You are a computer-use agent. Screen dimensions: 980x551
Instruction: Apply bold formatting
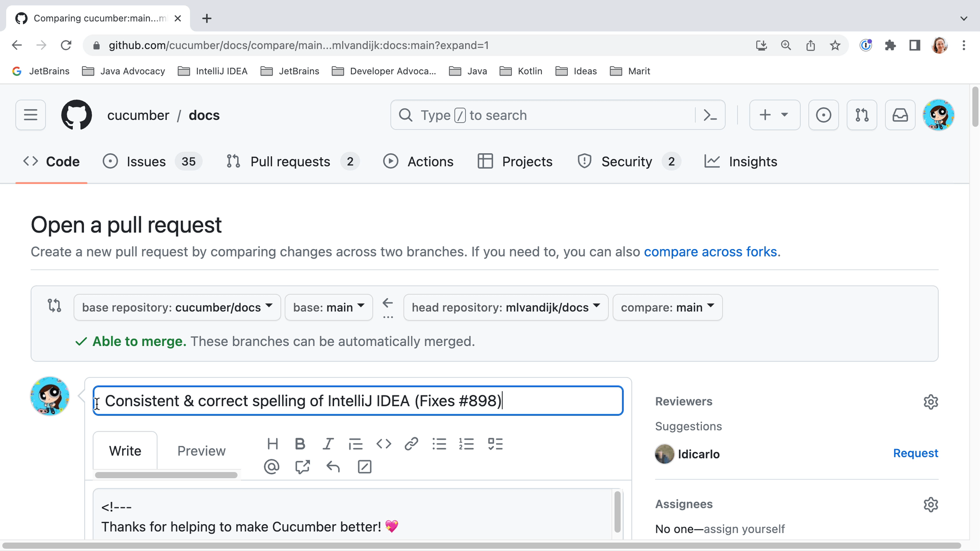(300, 444)
